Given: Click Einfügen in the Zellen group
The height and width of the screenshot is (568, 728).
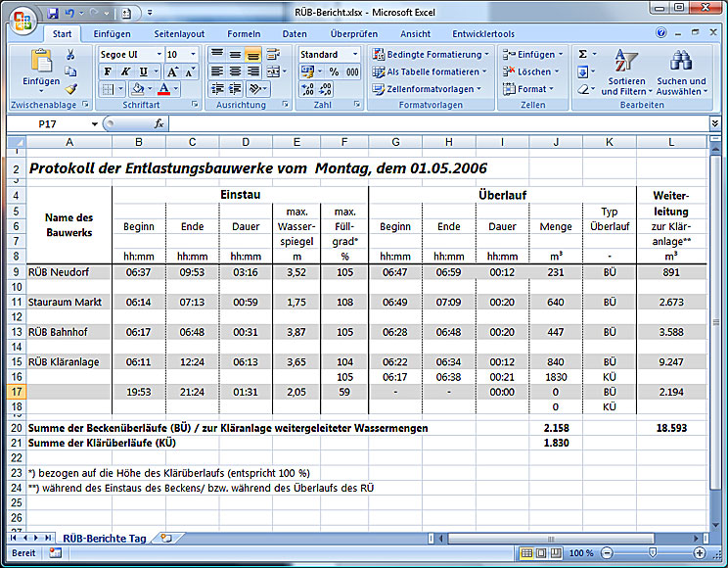Looking at the screenshot, I should click(532, 55).
